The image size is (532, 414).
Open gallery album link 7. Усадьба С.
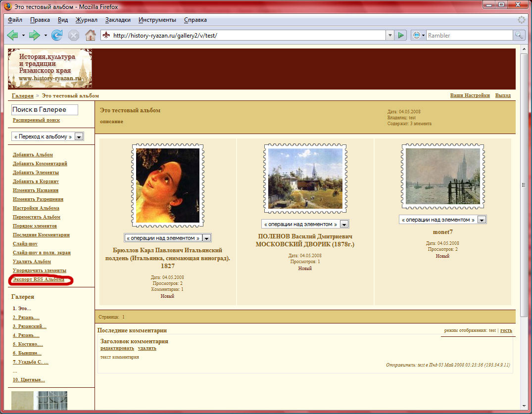point(31,362)
